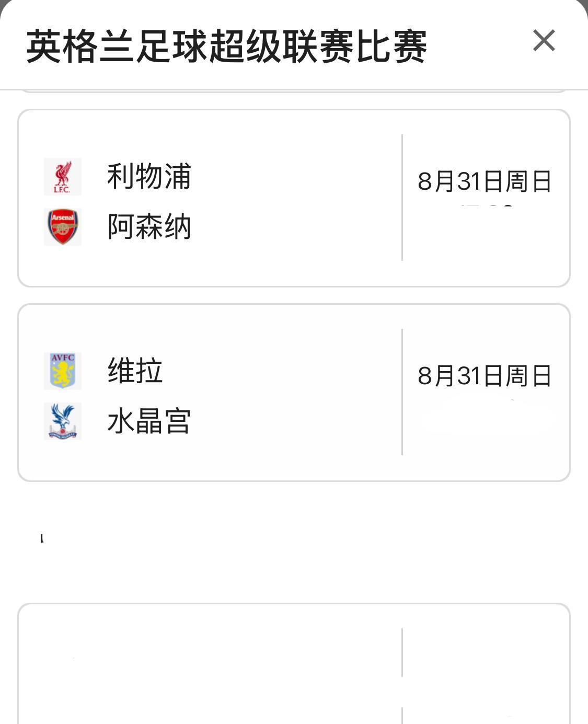The width and height of the screenshot is (588, 724).
Task: Open the 水晶宫 team name
Action: [x=149, y=421]
